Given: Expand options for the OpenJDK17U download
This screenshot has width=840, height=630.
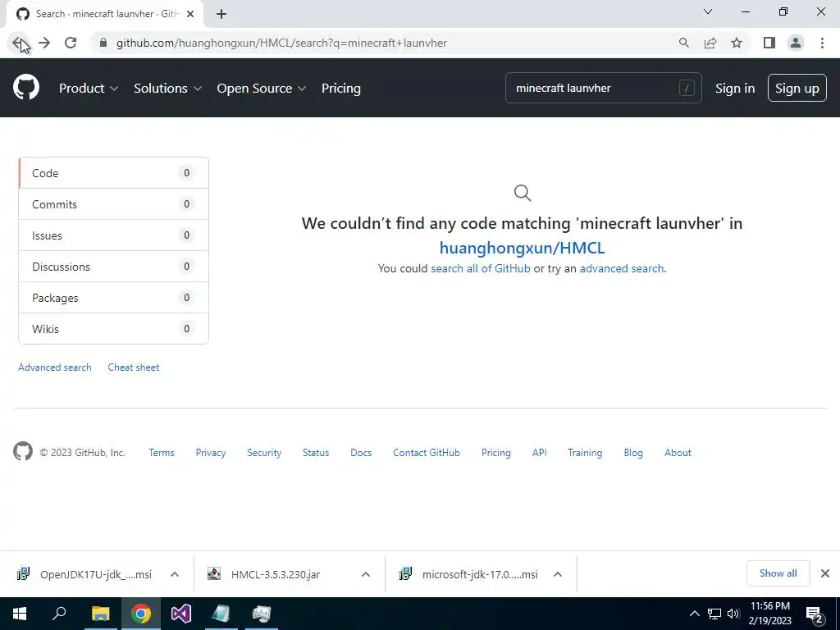Looking at the screenshot, I should [x=175, y=574].
